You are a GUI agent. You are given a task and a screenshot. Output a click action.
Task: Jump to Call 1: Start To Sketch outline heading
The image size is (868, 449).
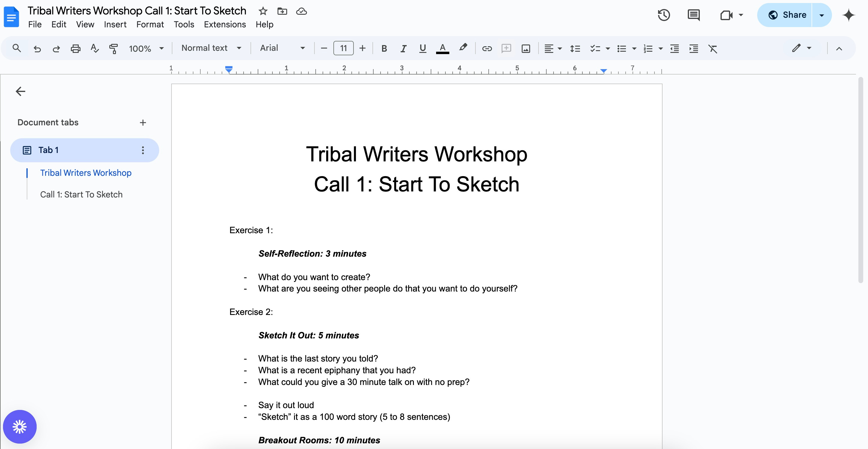pos(81,194)
